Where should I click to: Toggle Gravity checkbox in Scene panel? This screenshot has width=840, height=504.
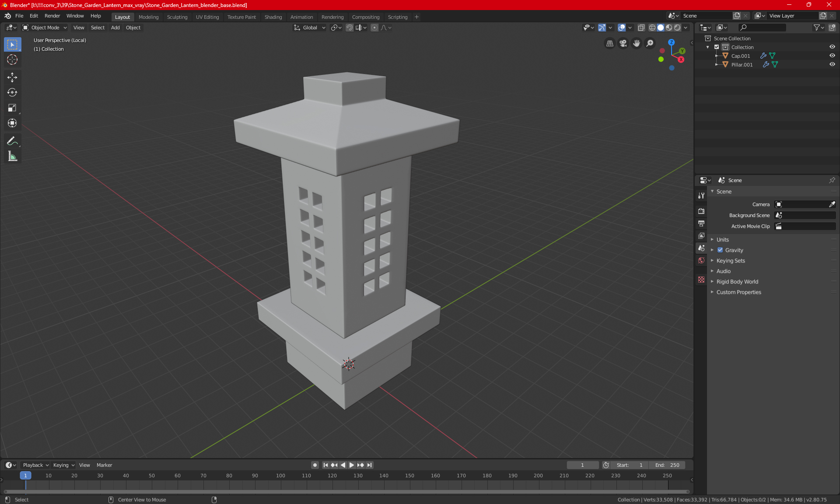(x=720, y=250)
